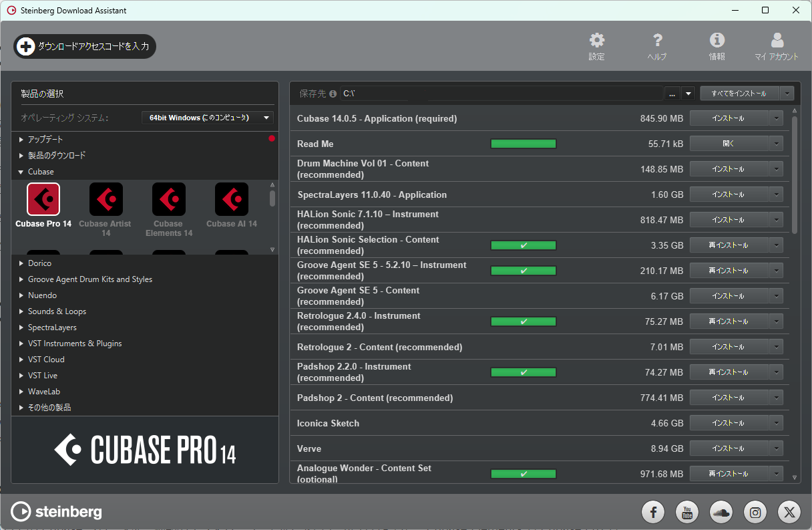
Task: Expand the VST Live category
Action: (x=21, y=376)
